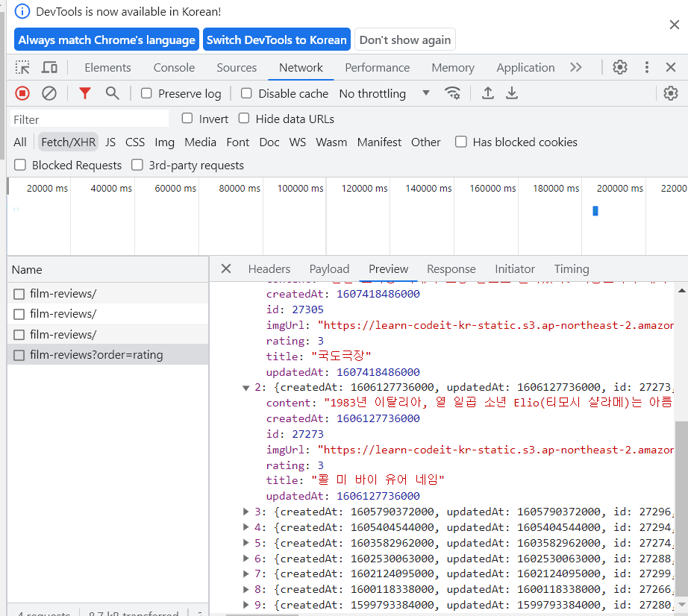This screenshot has height=616, width=688.
Task: Toggle the device toolbar icon
Action: pos(49,68)
